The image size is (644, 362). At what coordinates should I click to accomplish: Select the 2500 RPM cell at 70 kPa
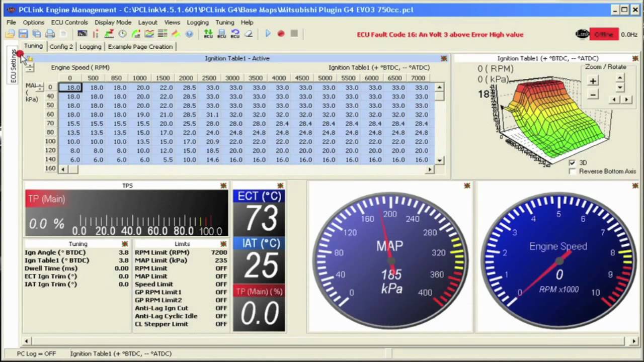[209, 124]
